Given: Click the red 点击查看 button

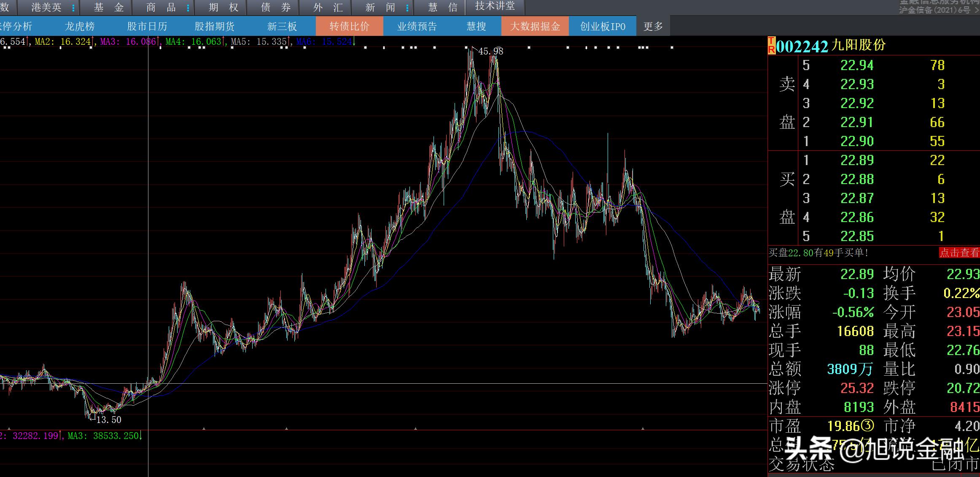Looking at the screenshot, I should pyautogui.click(x=958, y=252).
